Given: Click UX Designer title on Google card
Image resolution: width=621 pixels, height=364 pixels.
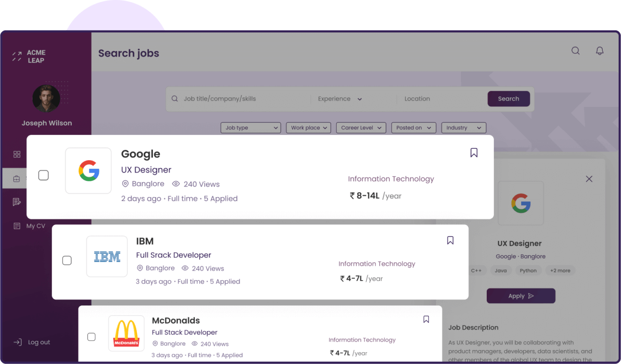Looking at the screenshot, I should 146,170.
